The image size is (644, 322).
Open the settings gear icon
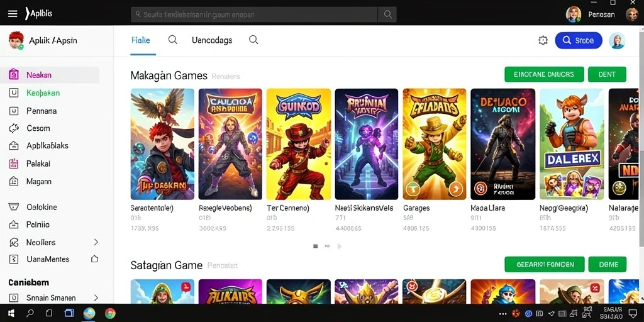pos(543,40)
